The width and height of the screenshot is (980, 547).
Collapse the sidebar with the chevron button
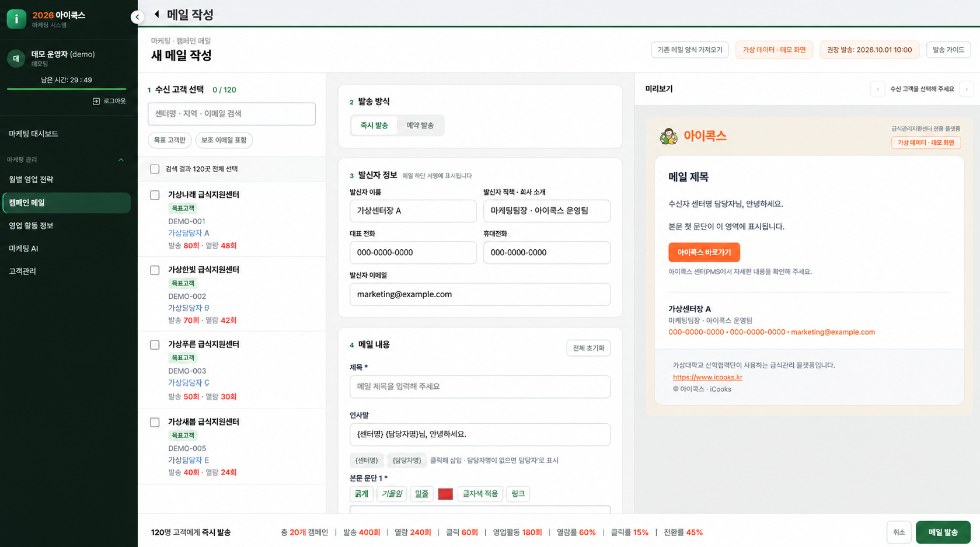click(137, 17)
